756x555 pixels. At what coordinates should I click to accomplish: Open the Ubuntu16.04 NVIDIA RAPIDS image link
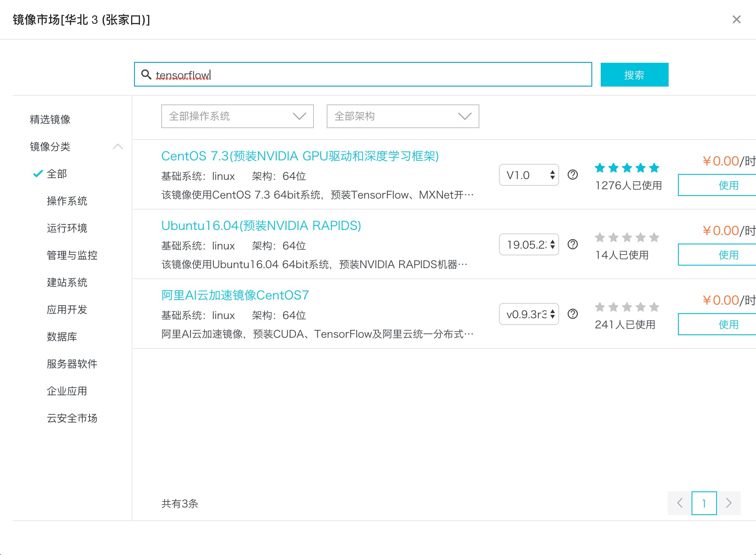pos(261,226)
